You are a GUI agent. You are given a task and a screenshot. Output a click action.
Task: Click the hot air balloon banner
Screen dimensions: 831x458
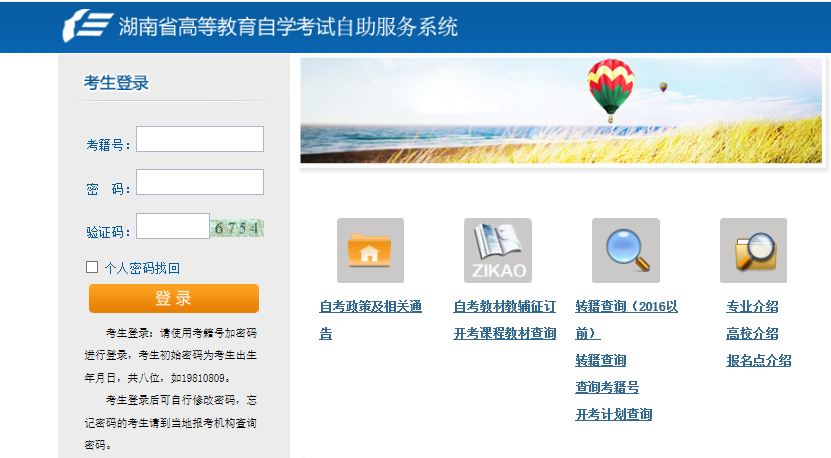tap(561, 110)
